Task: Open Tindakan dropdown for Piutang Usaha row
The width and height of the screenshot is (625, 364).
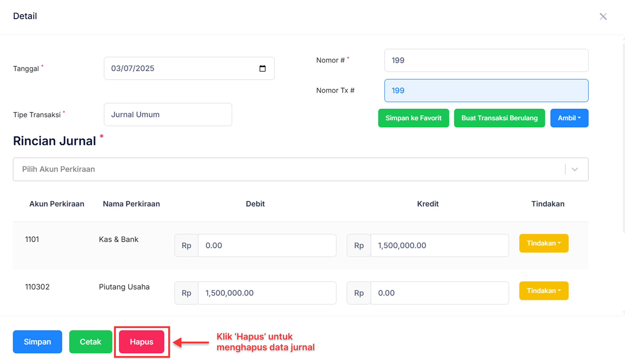Action: pos(543,291)
